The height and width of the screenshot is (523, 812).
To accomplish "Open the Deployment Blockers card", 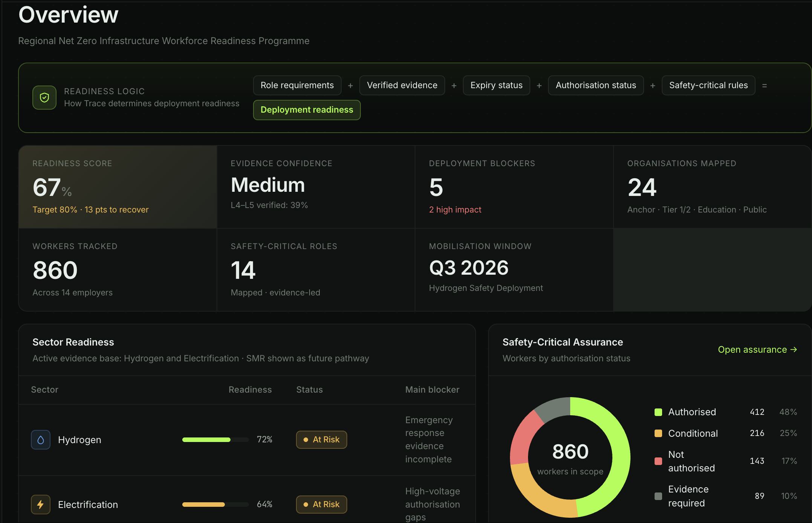I will pyautogui.click(x=514, y=187).
